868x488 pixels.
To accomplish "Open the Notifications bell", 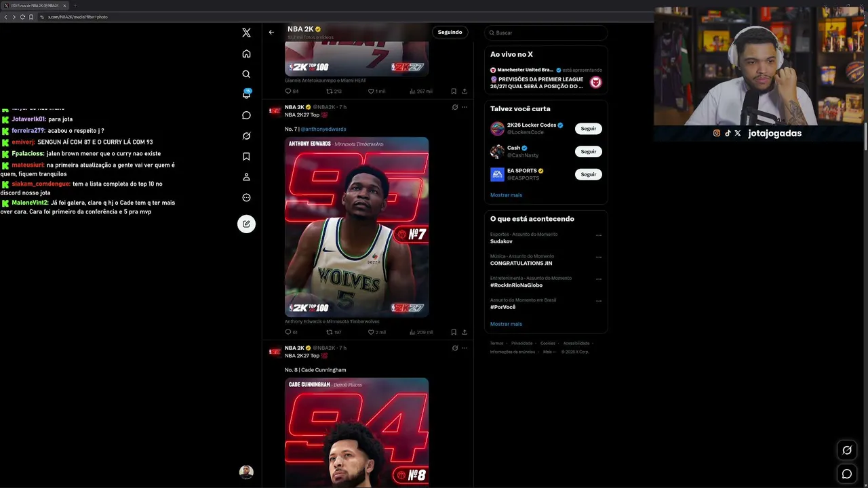I will pyautogui.click(x=246, y=94).
